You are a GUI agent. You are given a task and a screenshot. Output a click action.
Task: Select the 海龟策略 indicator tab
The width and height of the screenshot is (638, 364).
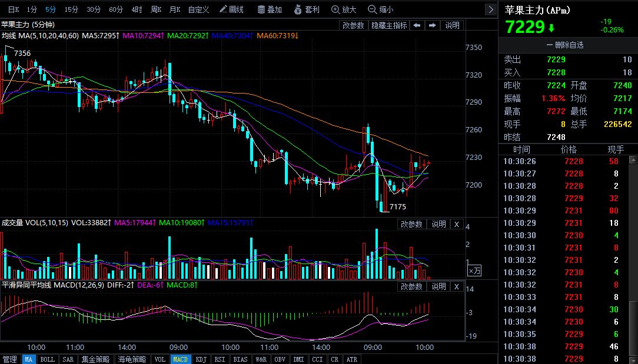[x=132, y=359]
